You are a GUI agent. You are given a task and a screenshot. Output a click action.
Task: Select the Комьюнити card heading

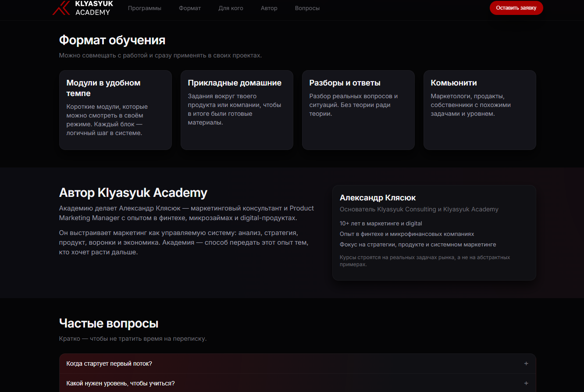454,83
